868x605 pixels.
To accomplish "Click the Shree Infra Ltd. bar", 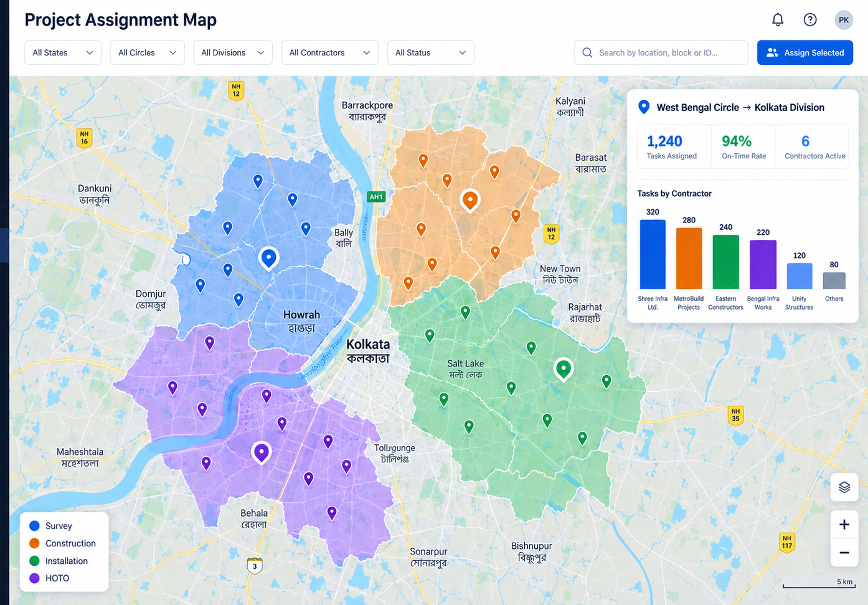I will coord(653,254).
